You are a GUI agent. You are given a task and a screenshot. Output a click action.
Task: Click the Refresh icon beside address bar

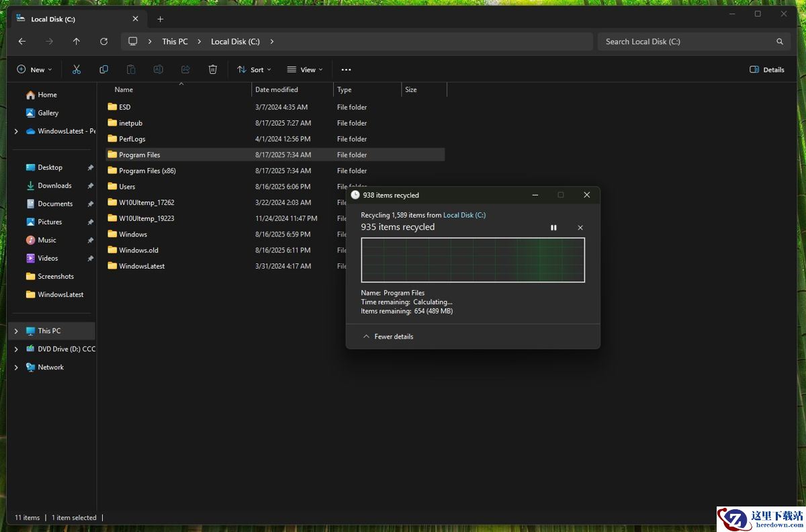103,42
